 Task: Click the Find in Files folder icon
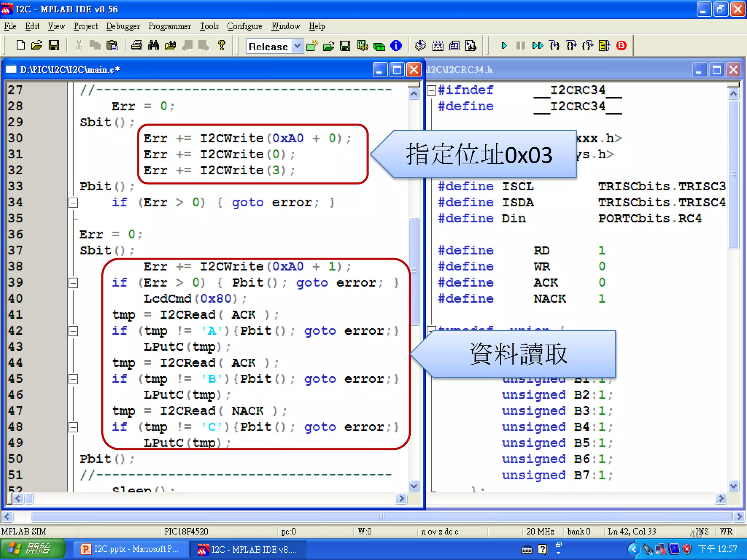pos(170,46)
